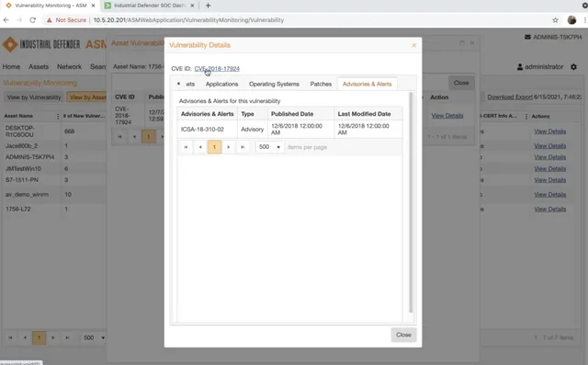This screenshot has width=588, height=365.
Task: View Details for 1756-L72 row
Action: (549, 209)
